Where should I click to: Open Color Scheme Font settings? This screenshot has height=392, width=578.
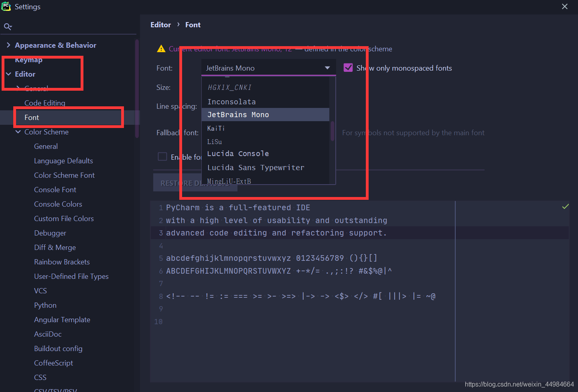pos(64,175)
